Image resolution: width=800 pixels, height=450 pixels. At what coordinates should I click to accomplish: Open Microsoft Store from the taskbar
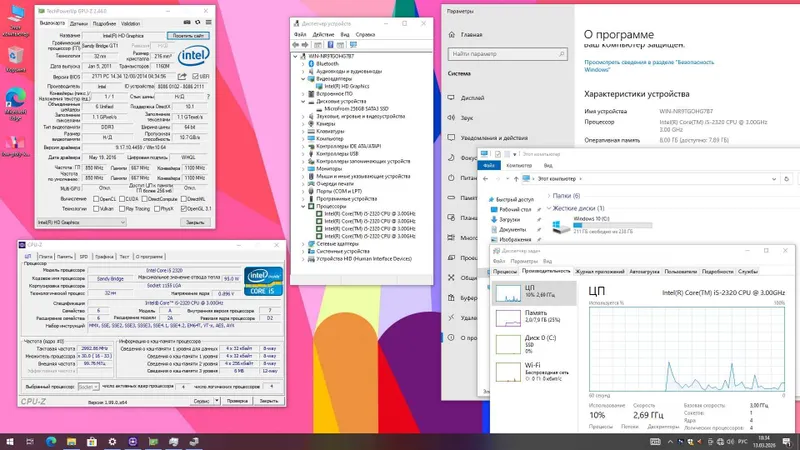coord(92,442)
